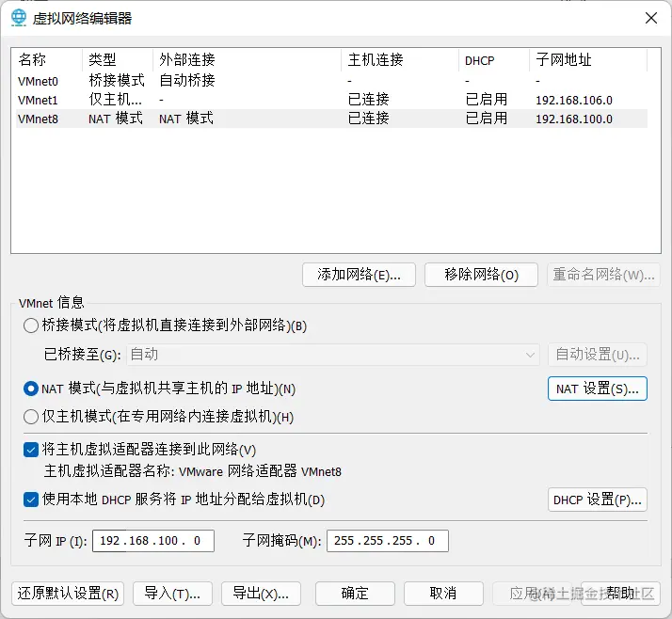Select 仅主机模式 radio button

coord(31,417)
